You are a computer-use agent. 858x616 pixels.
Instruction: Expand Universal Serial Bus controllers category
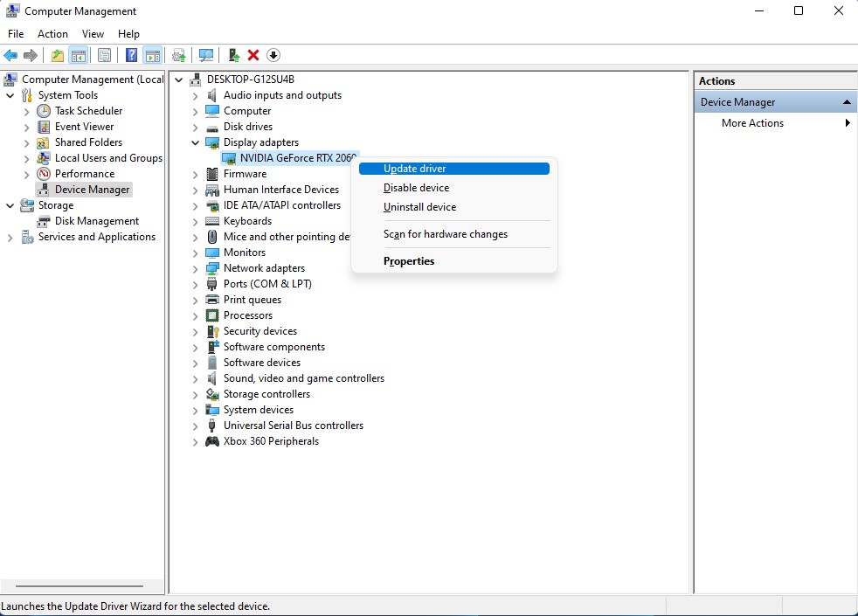[196, 426]
